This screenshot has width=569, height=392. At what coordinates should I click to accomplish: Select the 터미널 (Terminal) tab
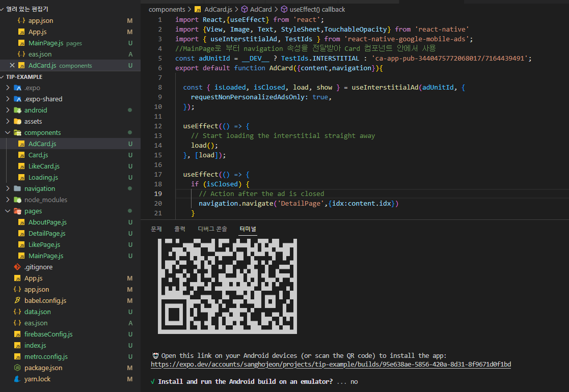click(x=248, y=229)
